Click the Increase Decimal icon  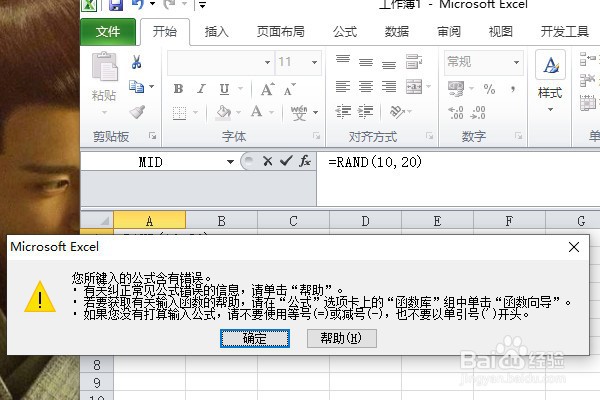(x=456, y=113)
